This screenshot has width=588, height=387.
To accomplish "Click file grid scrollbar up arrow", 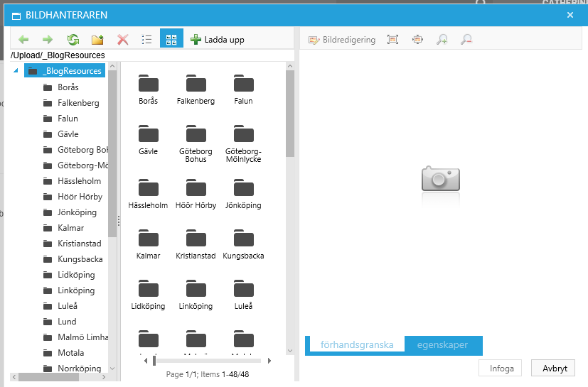I will [290, 66].
